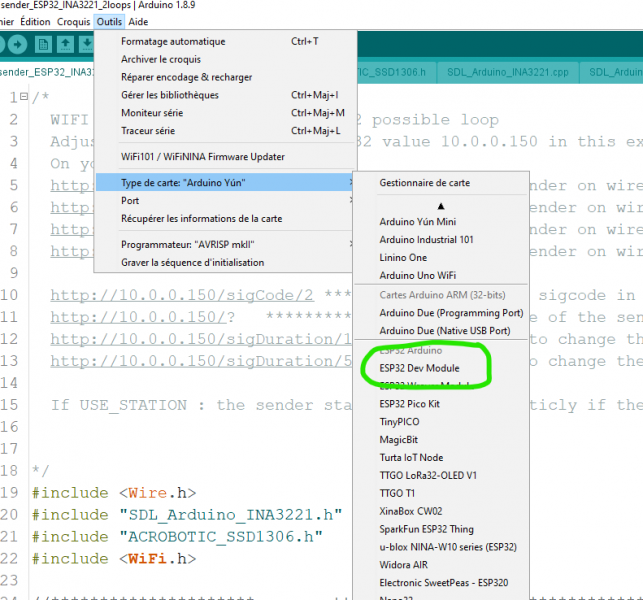This screenshot has height=600, width=643.
Task: Click the #include "SDL_Arduino_INA3221.h" line
Action: [187, 515]
